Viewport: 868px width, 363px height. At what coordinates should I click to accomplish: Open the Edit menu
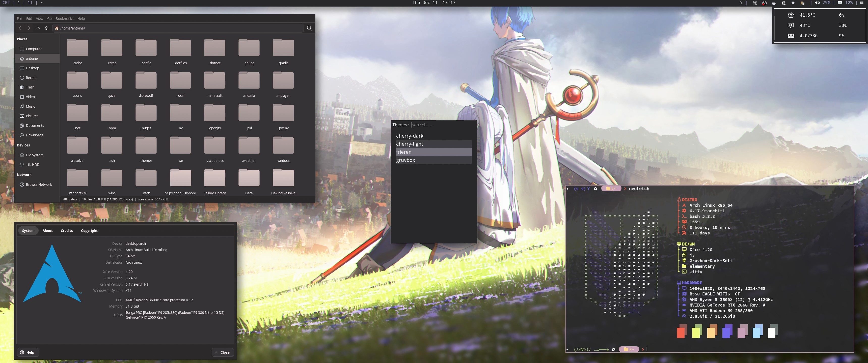tap(29, 19)
